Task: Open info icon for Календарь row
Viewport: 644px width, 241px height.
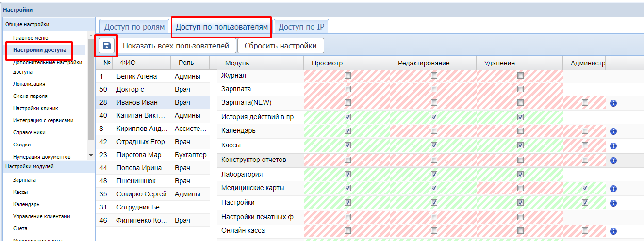Action: point(613,131)
